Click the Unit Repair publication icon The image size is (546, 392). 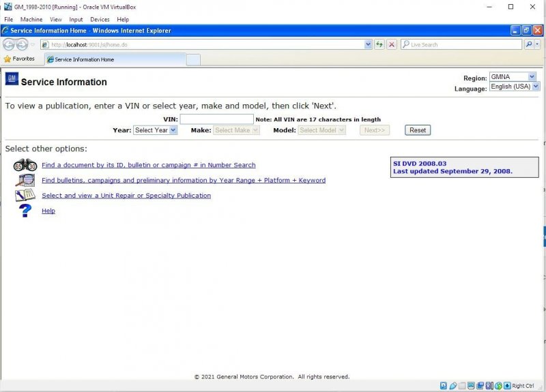click(25, 196)
